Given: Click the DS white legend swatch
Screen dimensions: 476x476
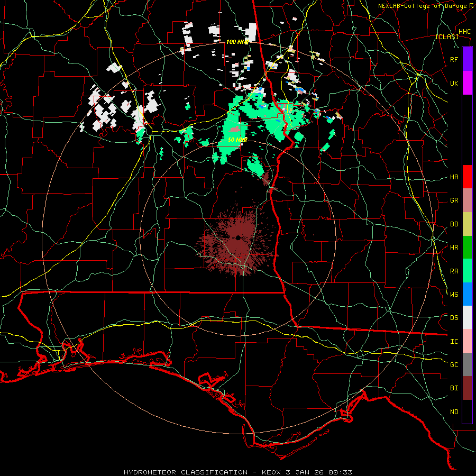Looking at the screenshot, I should tap(467, 317).
